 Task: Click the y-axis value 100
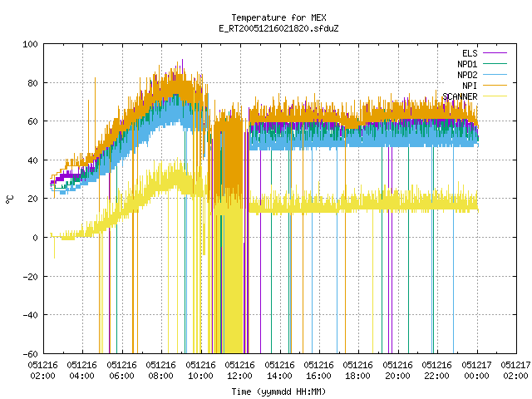(x=30, y=44)
